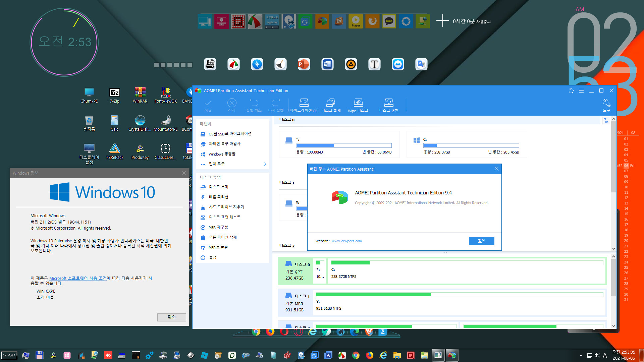Click the refresh icon in AOMEI title bar

point(571,91)
